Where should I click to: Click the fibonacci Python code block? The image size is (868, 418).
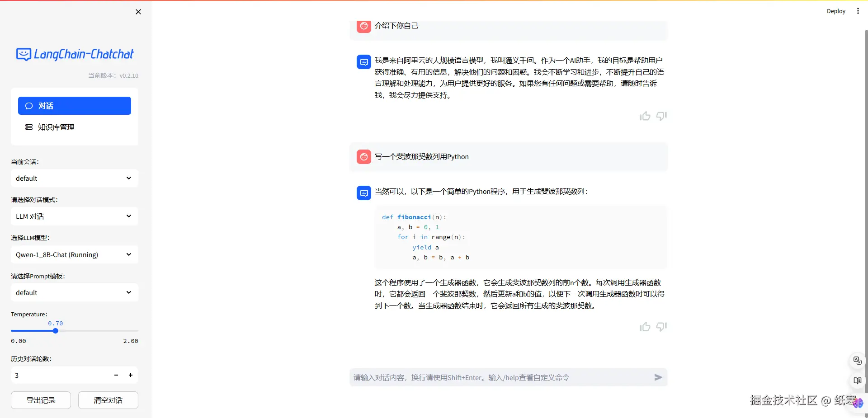click(521, 238)
